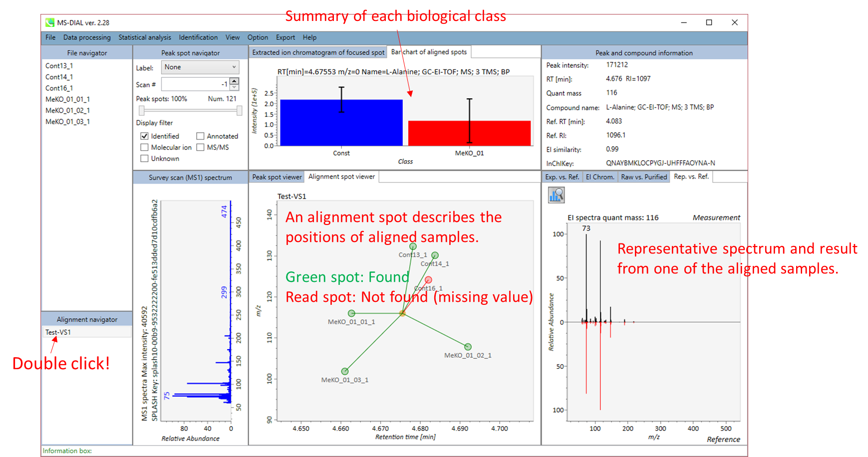The width and height of the screenshot is (868, 457).
Task: Enable the Annotated display filter
Action: click(200, 136)
